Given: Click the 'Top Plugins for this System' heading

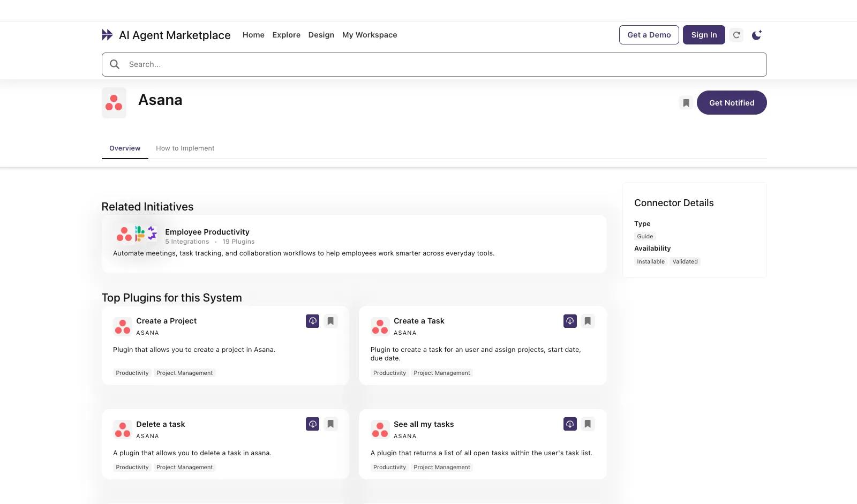Looking at the screenshot, I should (171, 298).
